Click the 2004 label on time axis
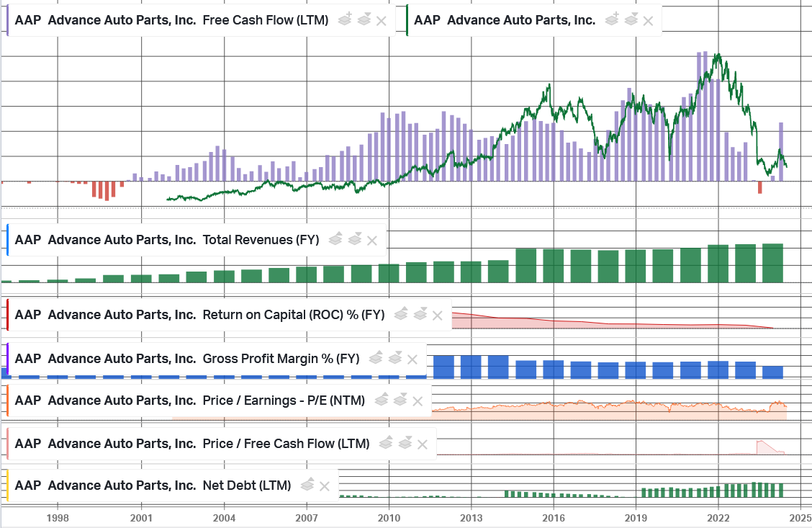Image resolution: width=812 pixels, height=528 pixels. pos(224,518)
